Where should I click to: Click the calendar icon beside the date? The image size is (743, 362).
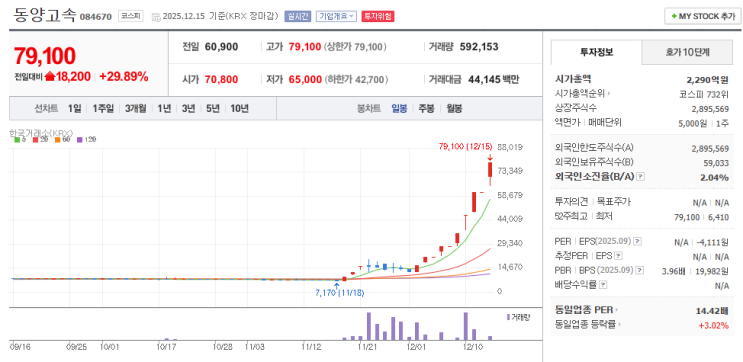(155, 17)
